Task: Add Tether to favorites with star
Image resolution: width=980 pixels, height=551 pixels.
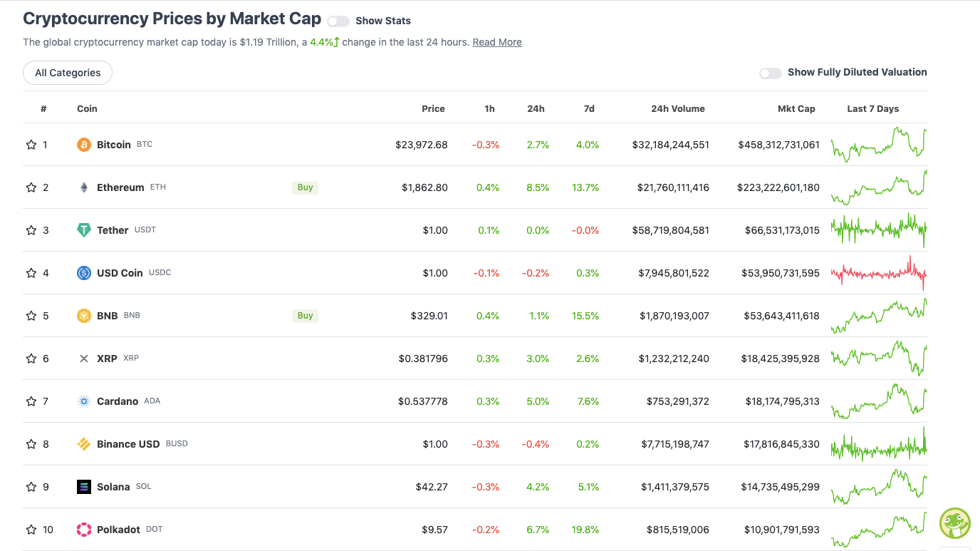Action: [31, 230]
